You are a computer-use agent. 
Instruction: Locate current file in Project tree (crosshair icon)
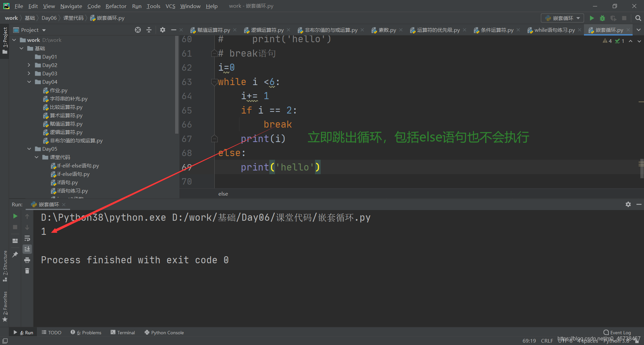[138, 30]
